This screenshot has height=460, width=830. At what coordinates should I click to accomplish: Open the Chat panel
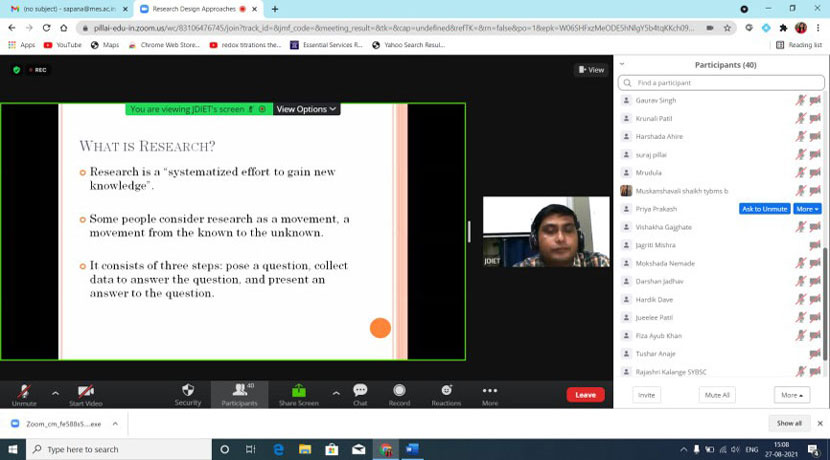[x=360, y=391]
